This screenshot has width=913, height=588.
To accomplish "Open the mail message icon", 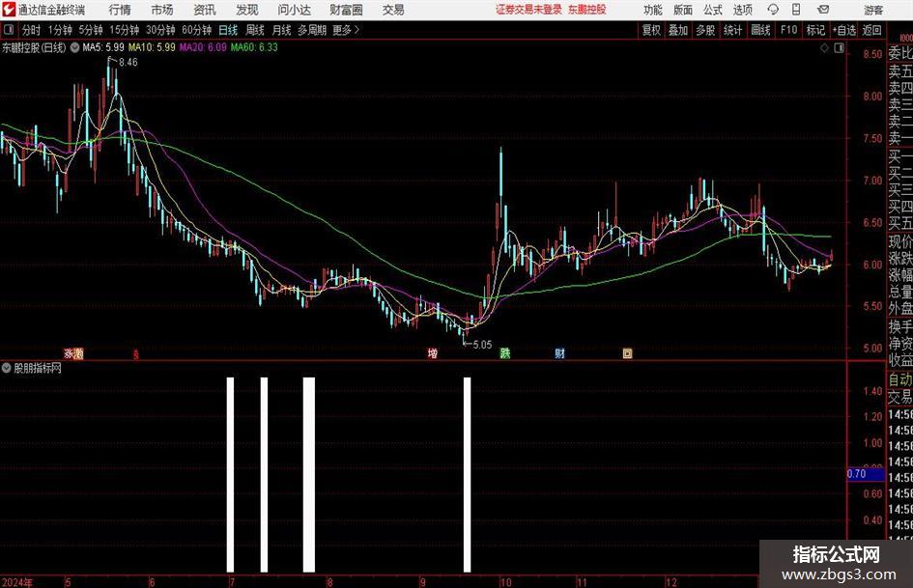I will click(x=823, y=10).
